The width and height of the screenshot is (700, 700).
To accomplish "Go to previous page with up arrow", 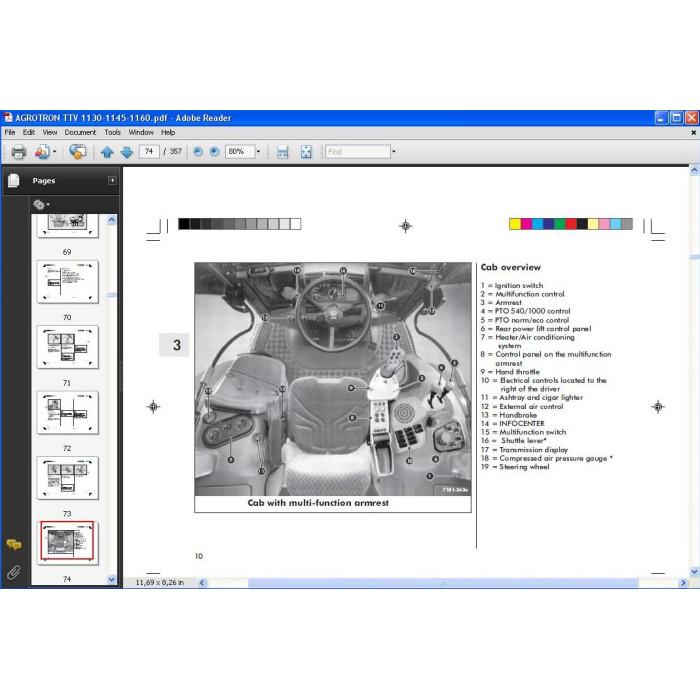I will click(x=107, y=152).
